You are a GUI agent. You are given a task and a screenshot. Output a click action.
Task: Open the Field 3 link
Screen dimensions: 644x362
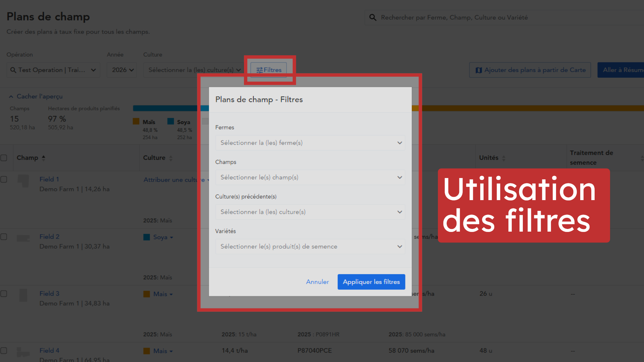pyautogui.click(x=49, y=294)
